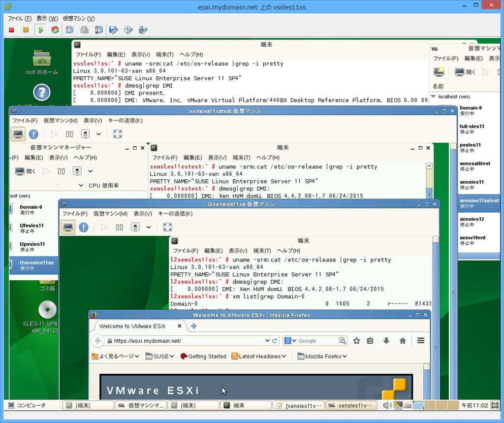Click the l2xensles11xs window vertical scrollbar

coord(436,318)
